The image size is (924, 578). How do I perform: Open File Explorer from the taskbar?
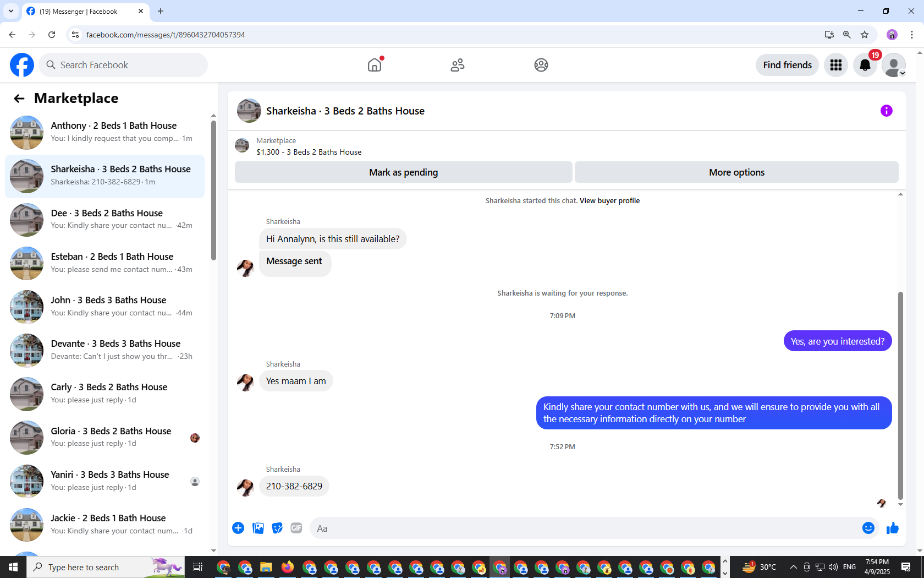(266, 567)
